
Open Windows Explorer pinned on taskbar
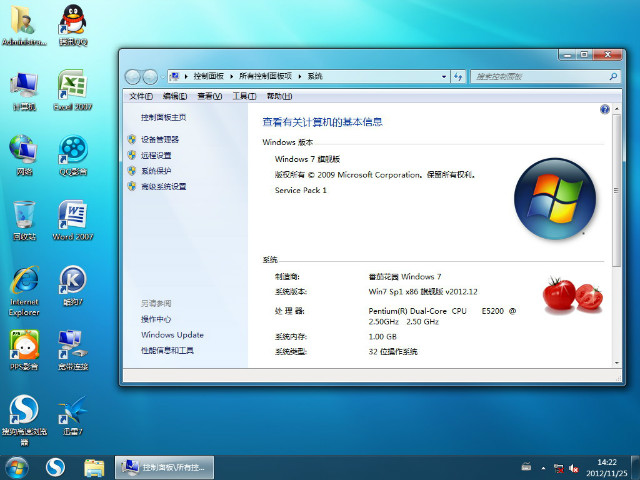tap(94, 468)
